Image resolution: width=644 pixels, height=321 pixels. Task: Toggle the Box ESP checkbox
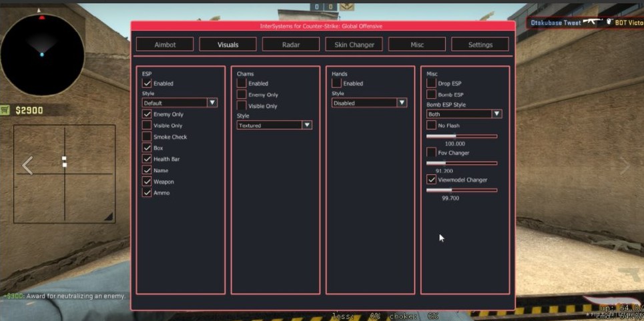click(x=147, y=147)
